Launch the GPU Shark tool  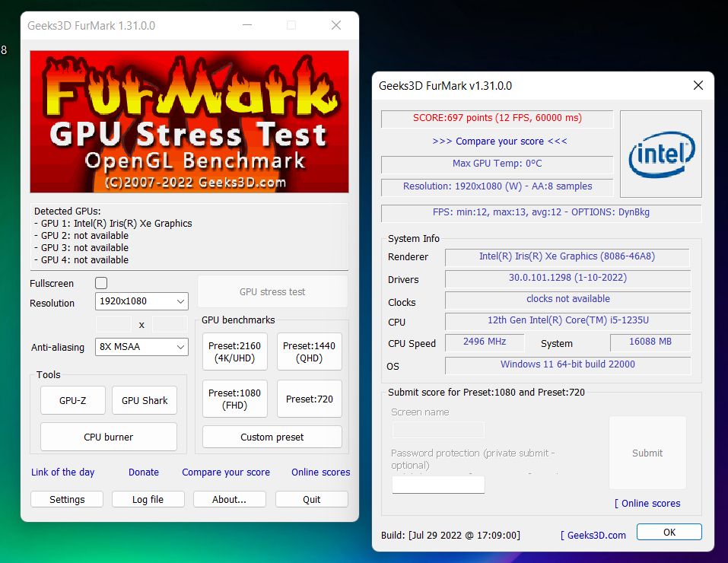[x=145, y=400]
